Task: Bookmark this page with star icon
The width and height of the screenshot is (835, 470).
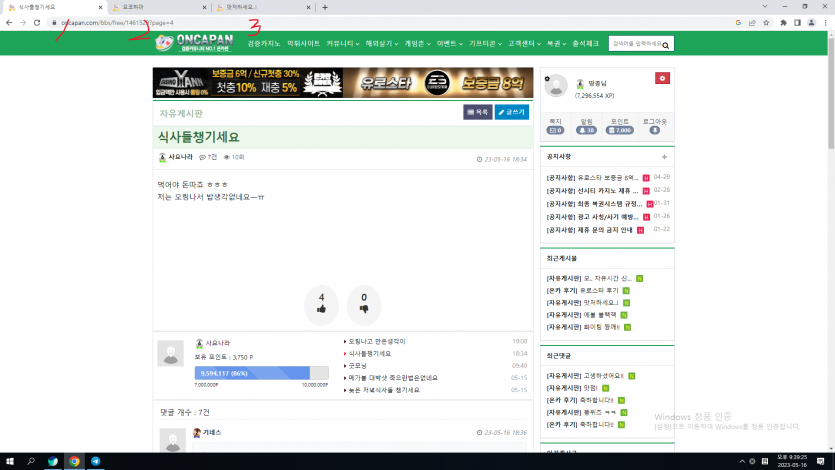Action: (x=766, y=23)
